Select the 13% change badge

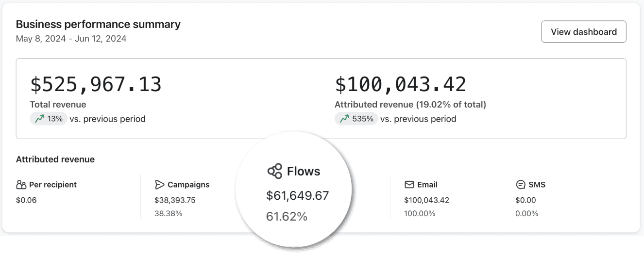pyautogui.click(x=49, y=119)
